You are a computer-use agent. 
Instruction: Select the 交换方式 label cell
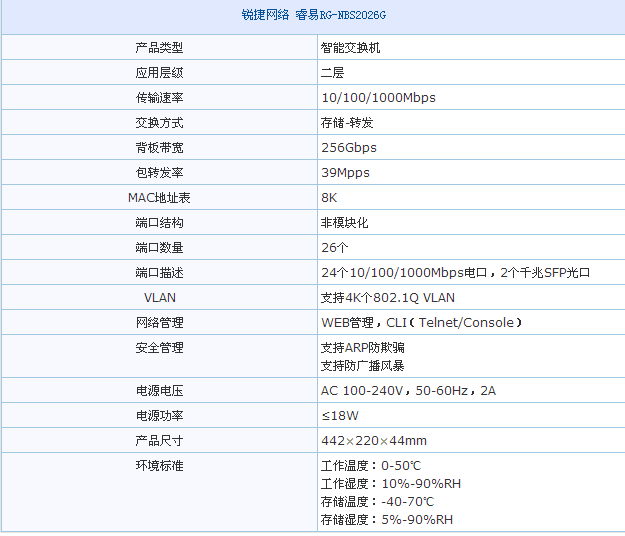pos(159,123)
